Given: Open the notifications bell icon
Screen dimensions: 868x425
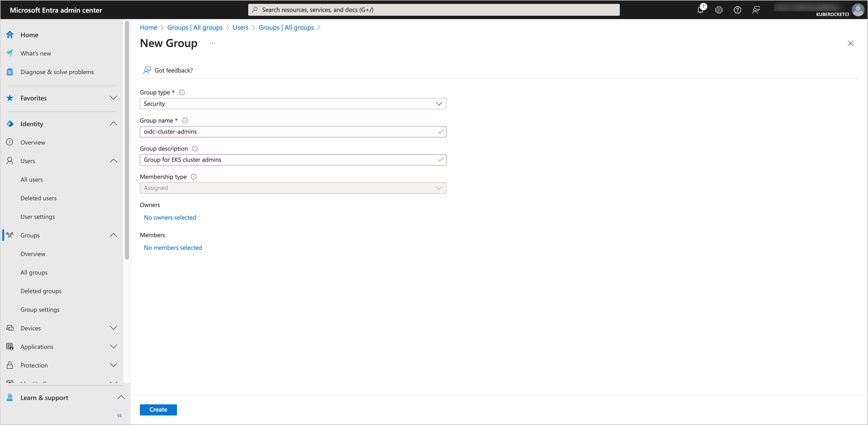Looking at the screenshot, I should point(701,10).
